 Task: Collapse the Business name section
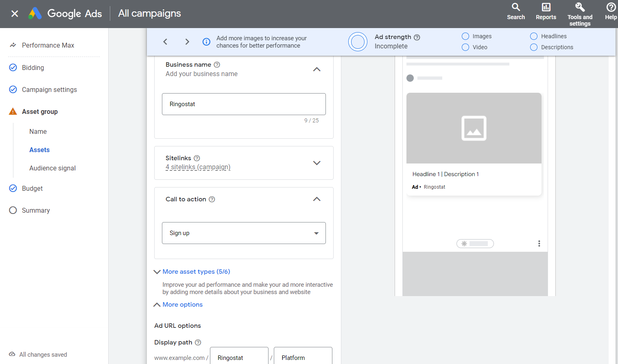tap(317, 70)
